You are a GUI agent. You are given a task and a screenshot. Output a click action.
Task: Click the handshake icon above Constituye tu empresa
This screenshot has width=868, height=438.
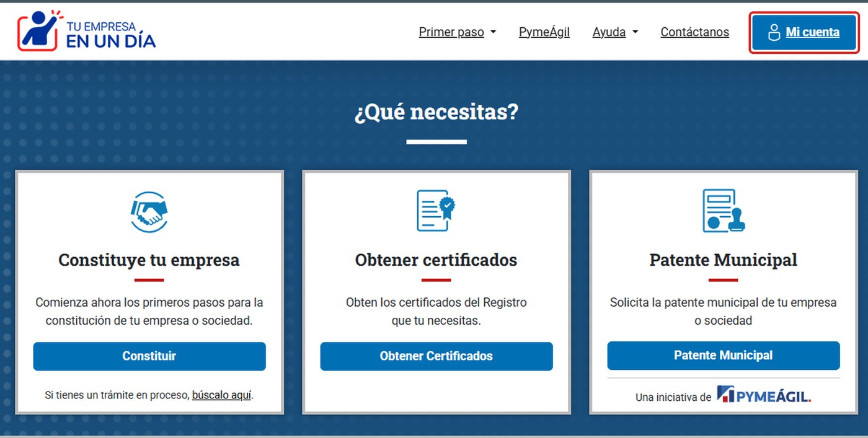pyautogui.click(x=149, y=212)
